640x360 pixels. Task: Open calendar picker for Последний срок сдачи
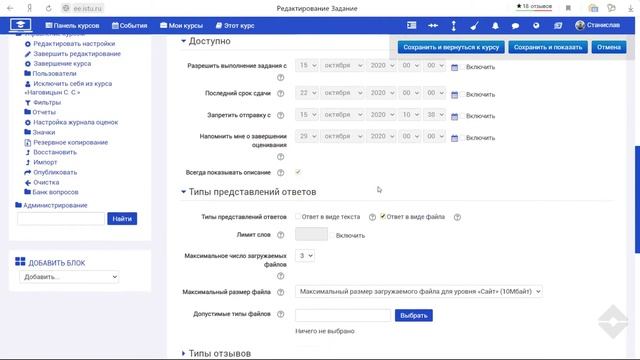(454, 95)
